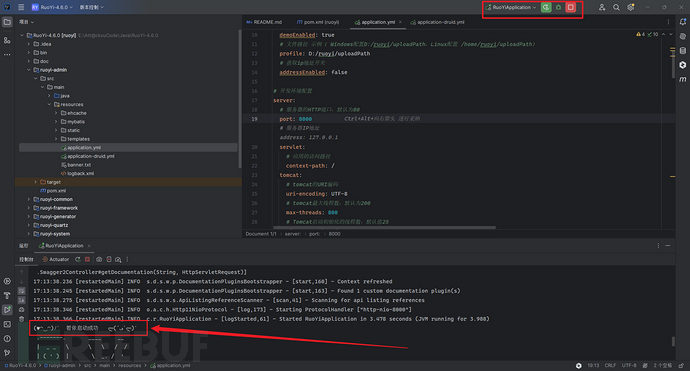Screen dimensions: 690x371
Task: Expand the bin folder
Action: [29, 52]
